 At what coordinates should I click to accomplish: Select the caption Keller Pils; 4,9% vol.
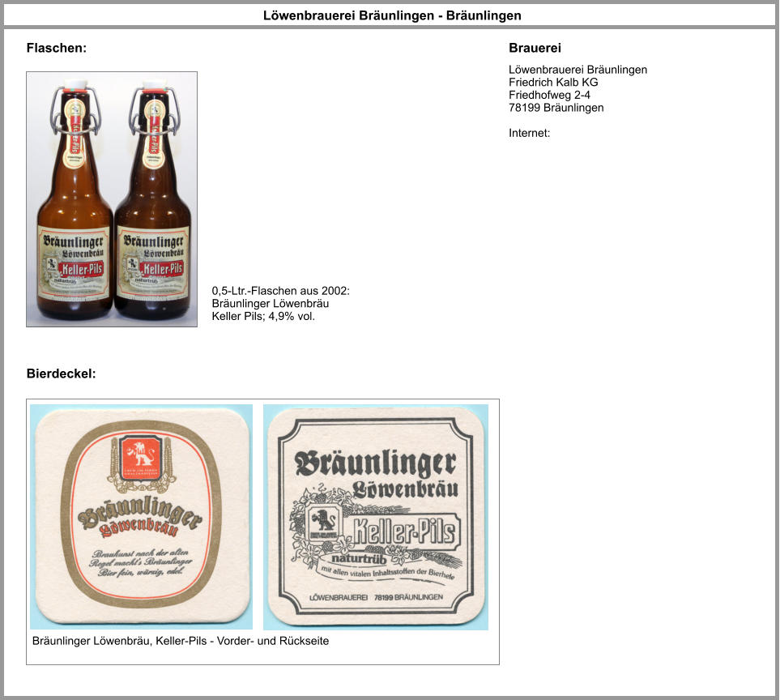coord(263,316)
